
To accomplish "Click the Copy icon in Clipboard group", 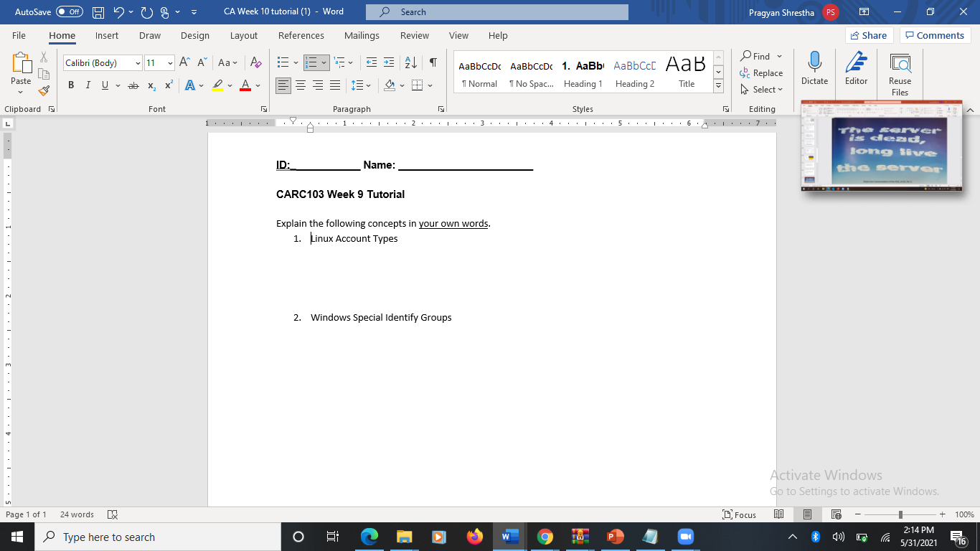I will [x=44, y=74].
